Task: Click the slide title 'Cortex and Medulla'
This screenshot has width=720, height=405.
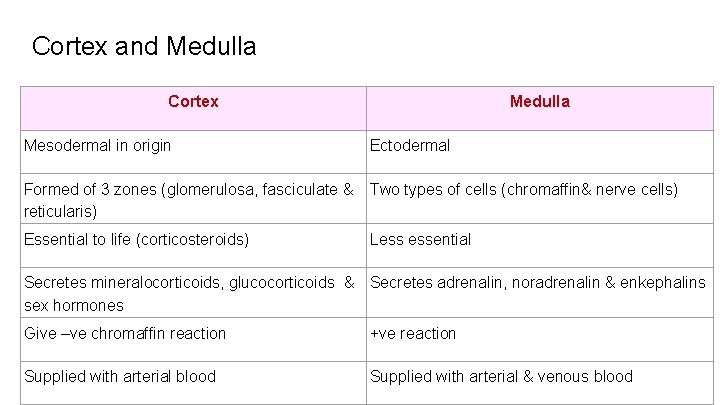Action: 144,46
